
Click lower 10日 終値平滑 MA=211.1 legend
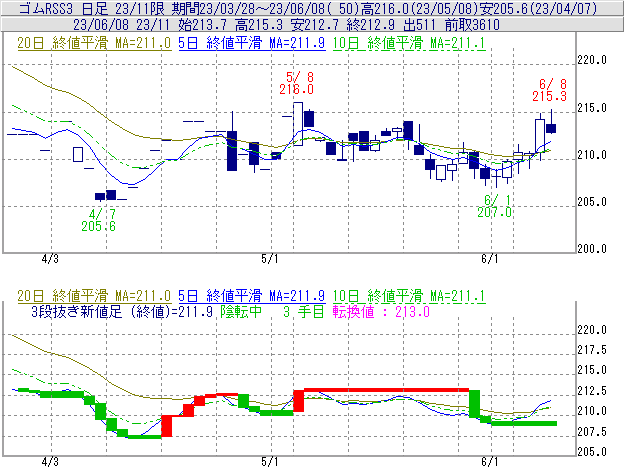[409, 296]
